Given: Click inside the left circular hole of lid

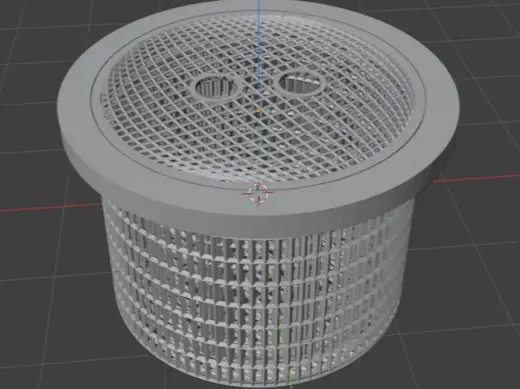Looking at the screenshot, I should [x=218, y=87].
